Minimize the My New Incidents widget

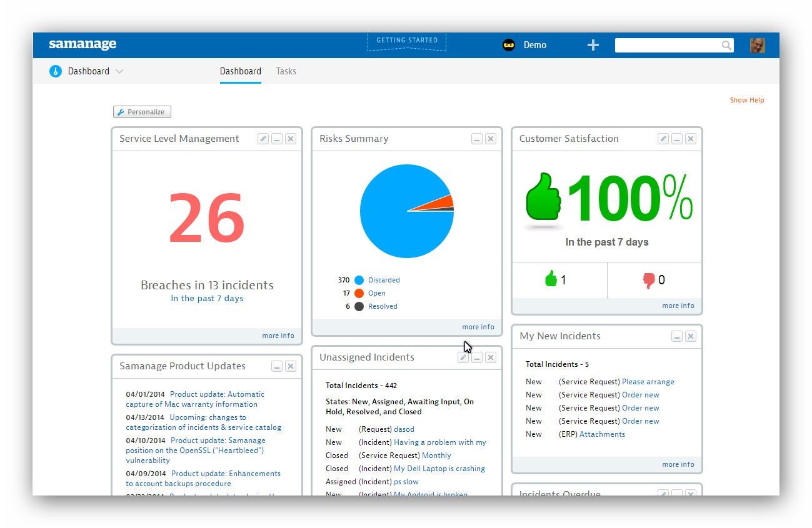[x=677, y=336]
